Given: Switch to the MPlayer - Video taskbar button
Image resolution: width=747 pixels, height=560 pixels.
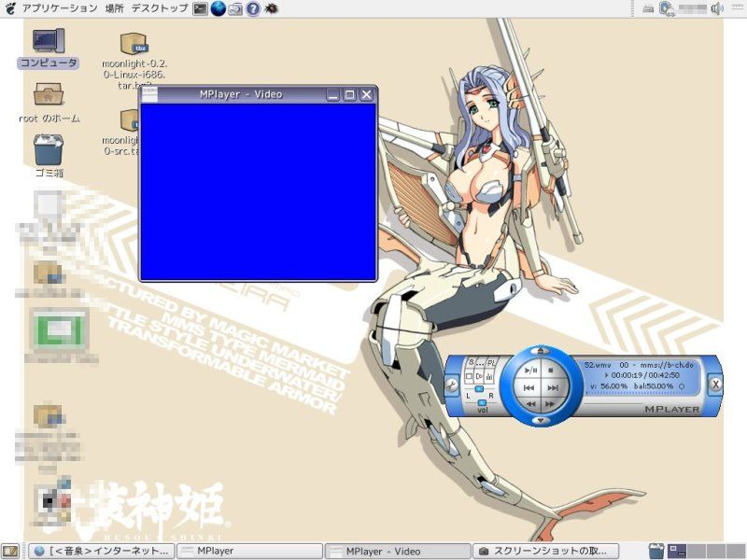Looking at the screenshot, I should [398, 551].
